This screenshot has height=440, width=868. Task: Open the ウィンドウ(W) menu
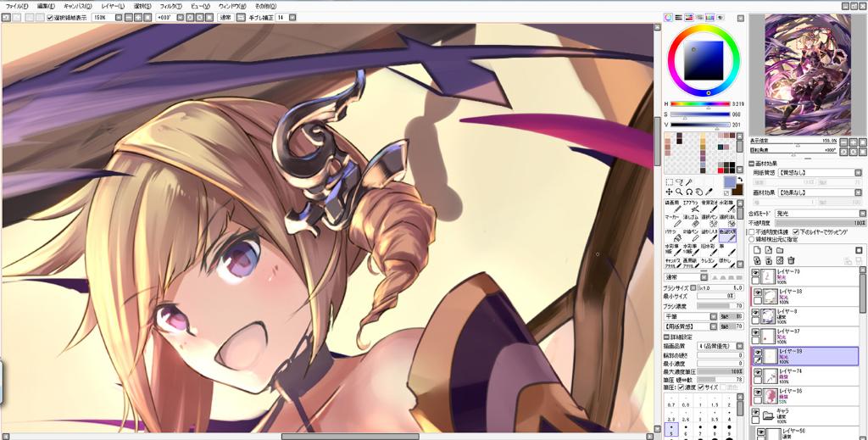[232, 6]
